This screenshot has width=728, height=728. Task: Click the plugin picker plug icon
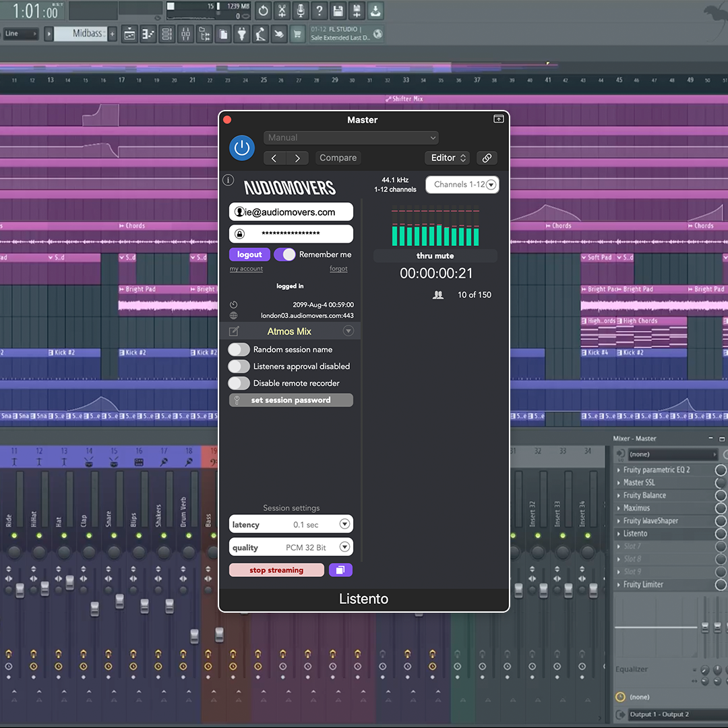pyautogui.click(x=241, y=34)
